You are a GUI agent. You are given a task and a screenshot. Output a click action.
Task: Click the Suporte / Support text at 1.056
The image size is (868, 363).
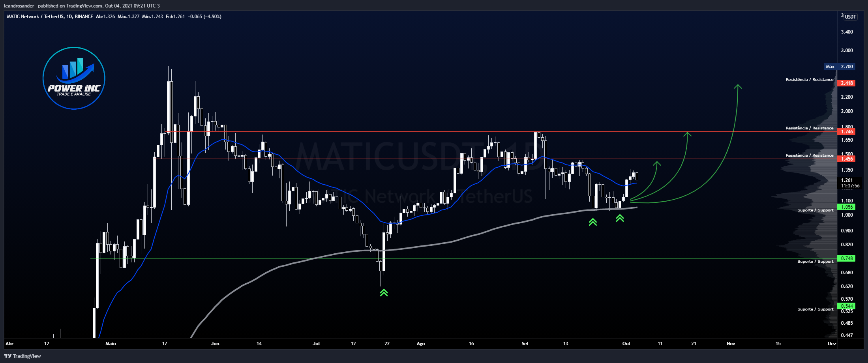click(x=815, y=210)
